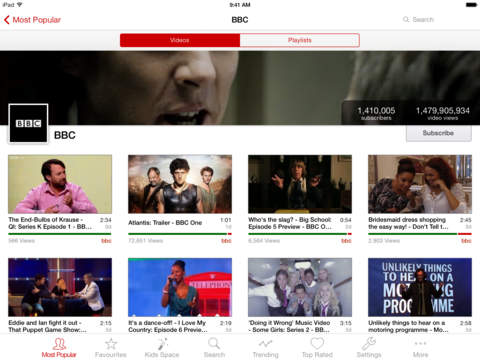Image resolution: width=480 pixels, height=360 pixels.
Task: Tap the rating bar under End-Bulbs video
Action: click(x=60, y=234)
